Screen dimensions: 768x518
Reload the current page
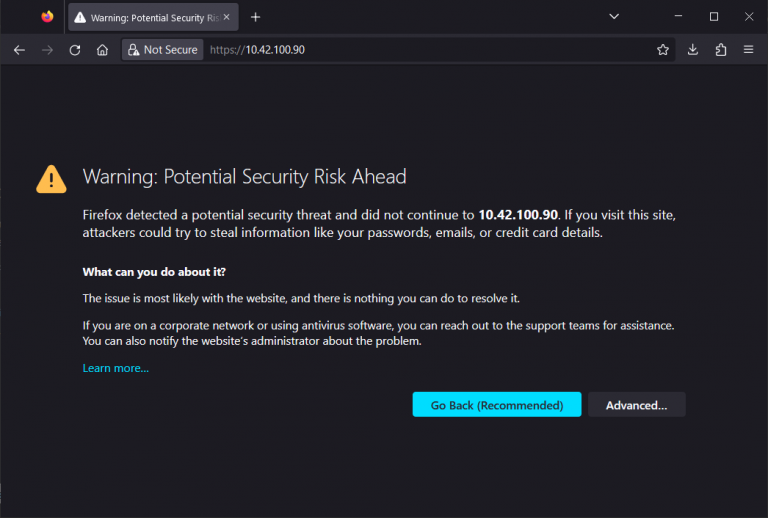point(75,50)
